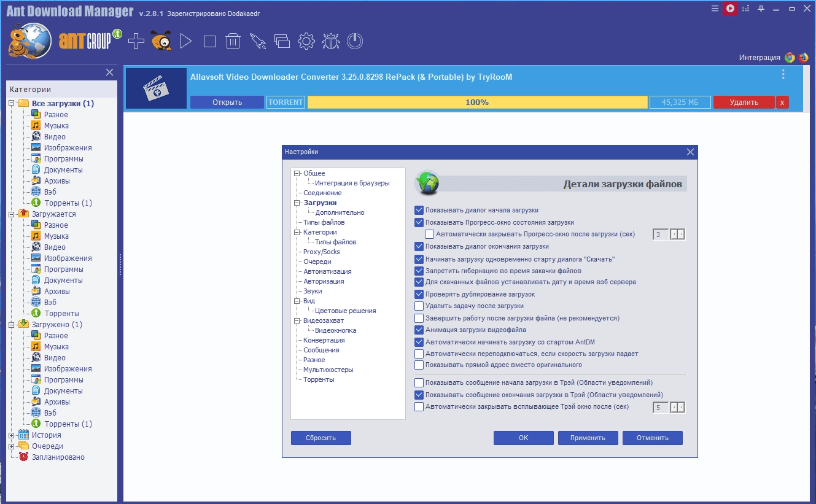
Task: Collapse Загрузки node in settings tree
Action: click(x=297, y=203)
